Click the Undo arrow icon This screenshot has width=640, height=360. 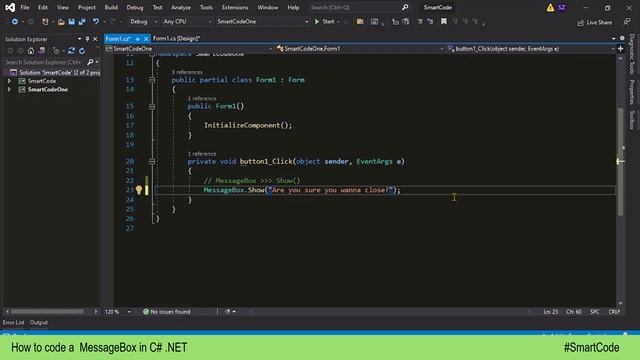click(96, 22)
